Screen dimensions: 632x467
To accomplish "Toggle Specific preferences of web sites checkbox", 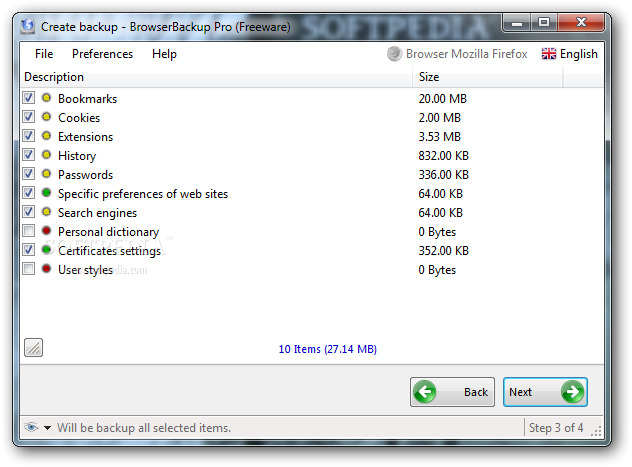I will (28, 193).
